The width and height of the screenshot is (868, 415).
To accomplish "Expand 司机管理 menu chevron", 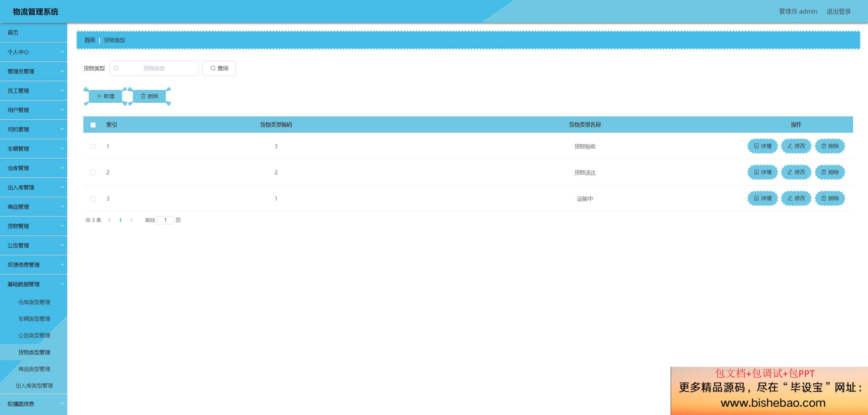I will pos(62,129).
